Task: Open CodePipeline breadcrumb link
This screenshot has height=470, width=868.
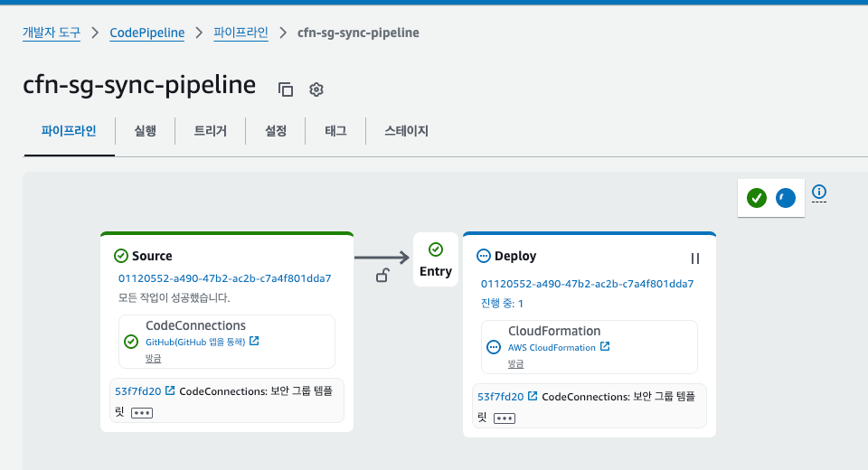Action: click(147, 33)
